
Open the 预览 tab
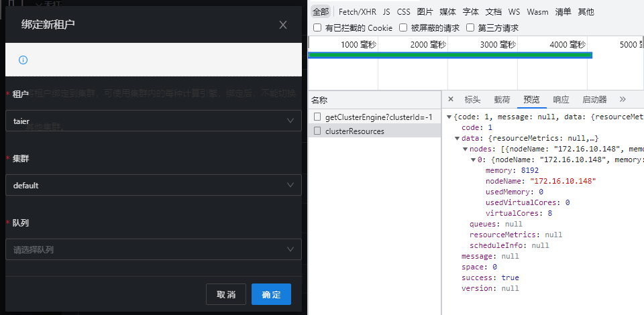point(531,99)
